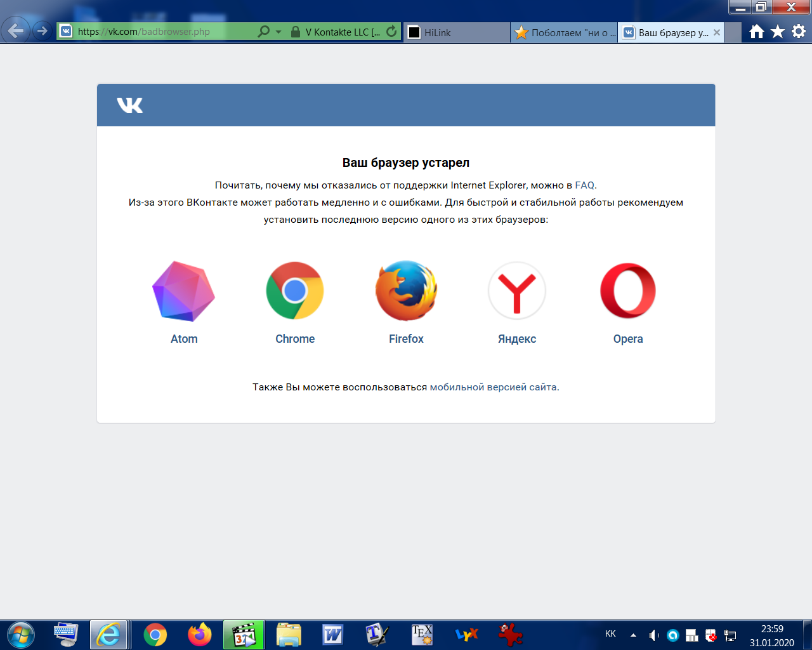Open a new blank tab button
This screenshot has width=812, height=650.
tap(733, 32)
